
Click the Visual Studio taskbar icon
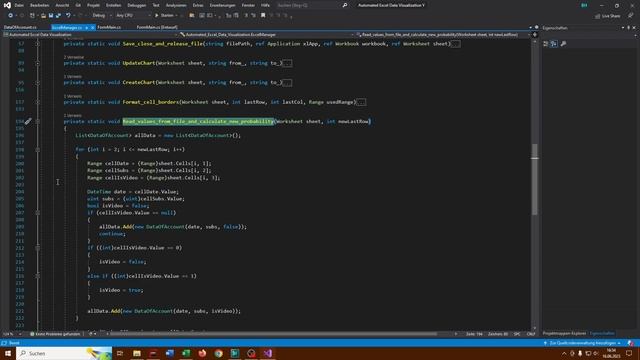click(x=268, y=353)
